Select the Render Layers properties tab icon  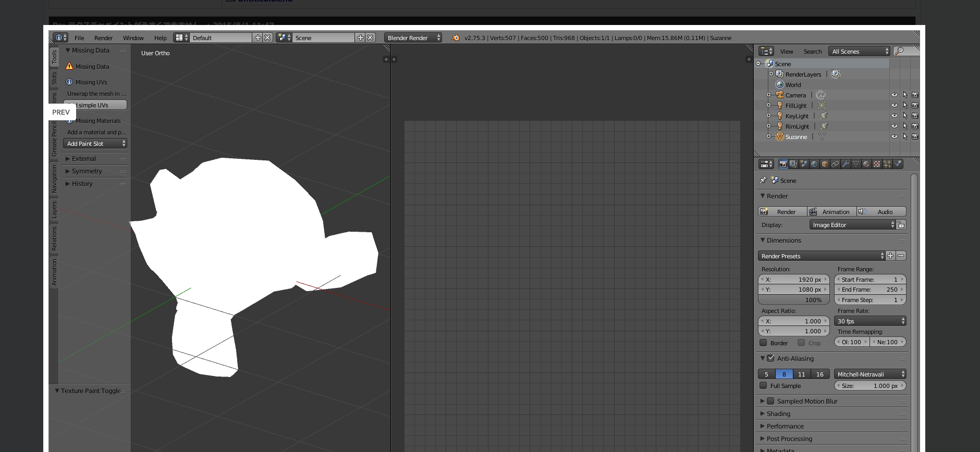[793, 164]
